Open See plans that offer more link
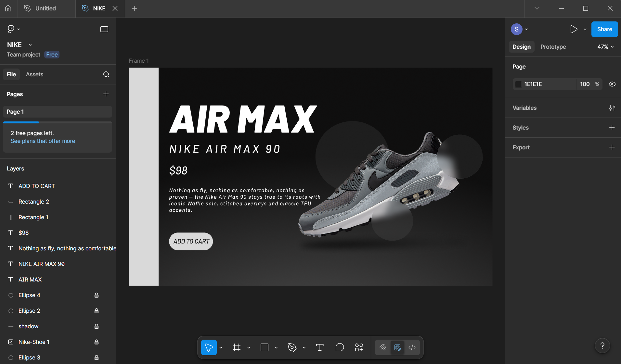This screenshot has width=621, height=364. (43, 141)
